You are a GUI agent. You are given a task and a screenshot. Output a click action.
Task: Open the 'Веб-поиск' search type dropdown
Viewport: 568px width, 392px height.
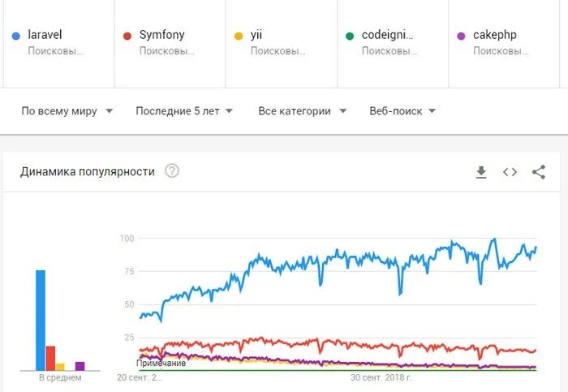402,111
